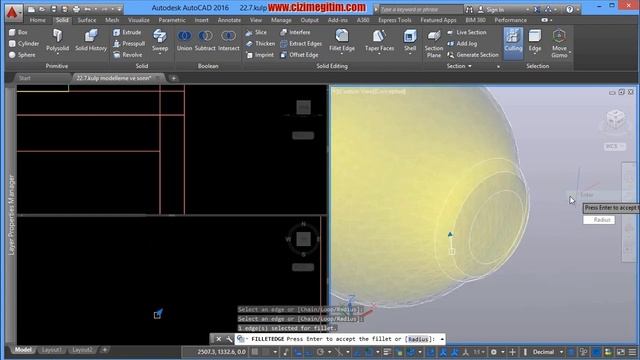640x360 pixels.
Task: Open Layer Properties Manager side palette
Action: tap(11, 215)
